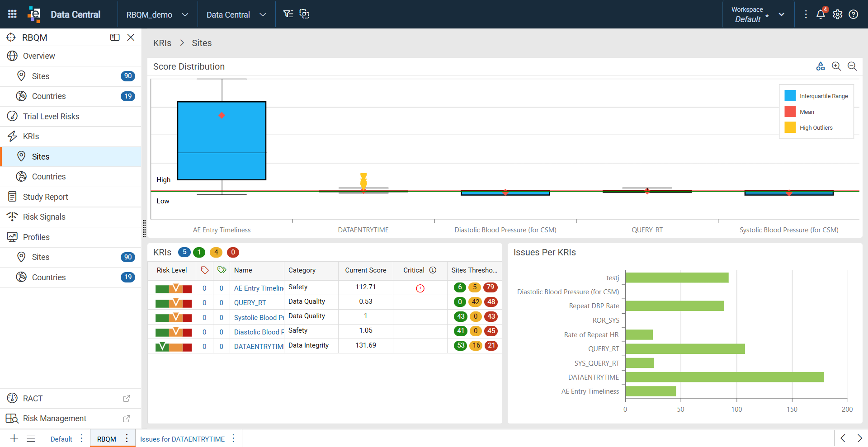The height and width of the screenshot is (447, 868).
Task: Open the Systolic Blood Pressure KRI link
Action: click(x=259, y=317)
